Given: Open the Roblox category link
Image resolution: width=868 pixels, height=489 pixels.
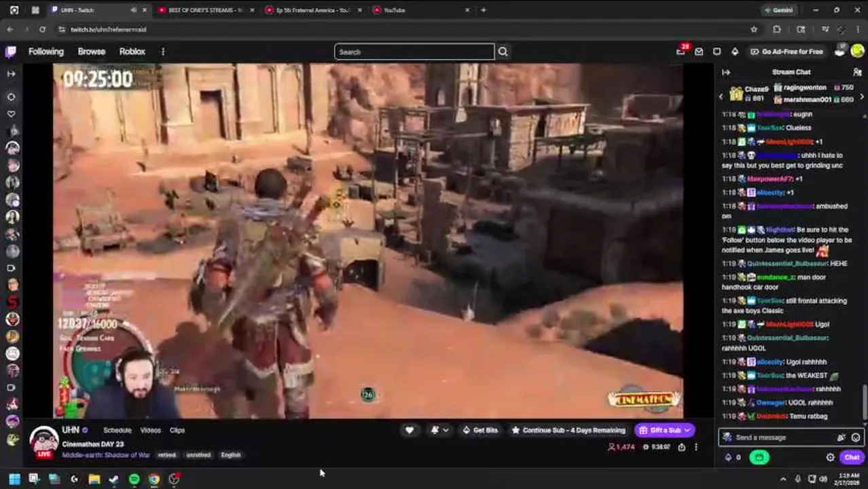Looking at the screenshot, I should 132,52.
